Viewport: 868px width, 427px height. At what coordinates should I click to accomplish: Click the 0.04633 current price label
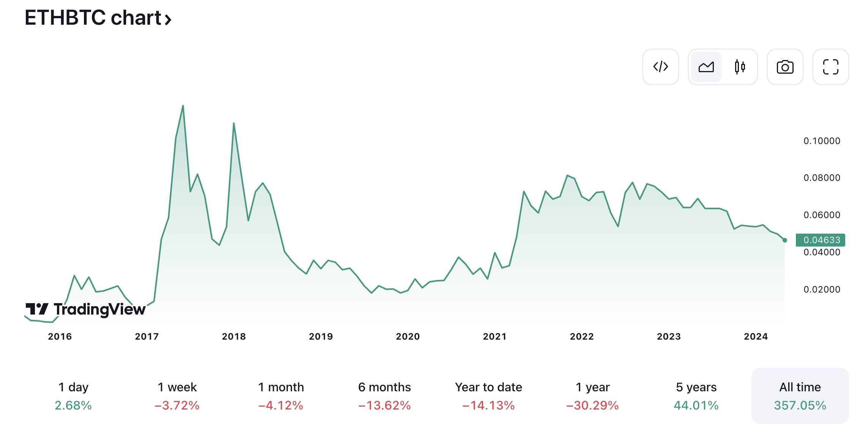(820, 240)
